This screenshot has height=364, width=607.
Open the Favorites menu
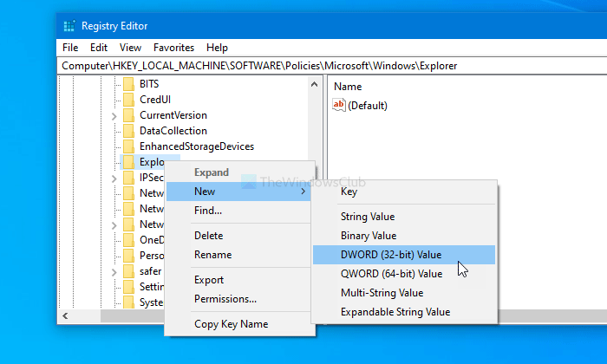[x=173, y=48]
